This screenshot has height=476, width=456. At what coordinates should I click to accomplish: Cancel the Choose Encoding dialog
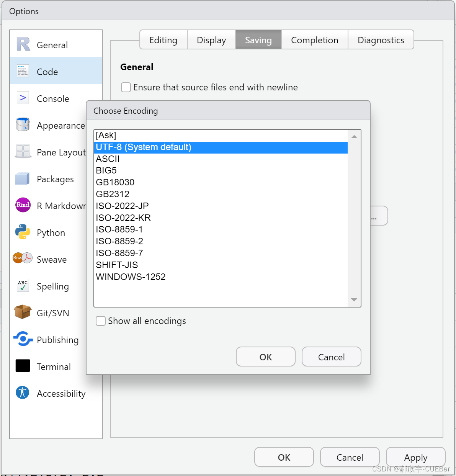331,357
